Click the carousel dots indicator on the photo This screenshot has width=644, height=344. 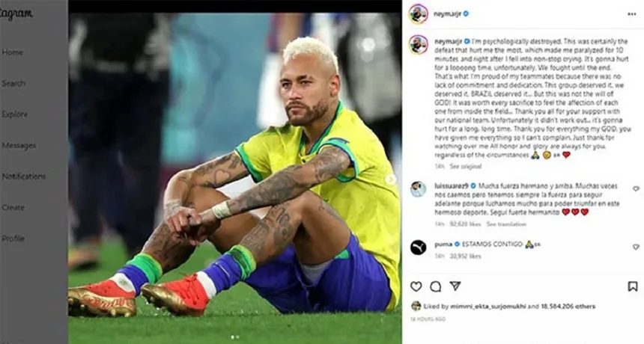click(235, 337)
